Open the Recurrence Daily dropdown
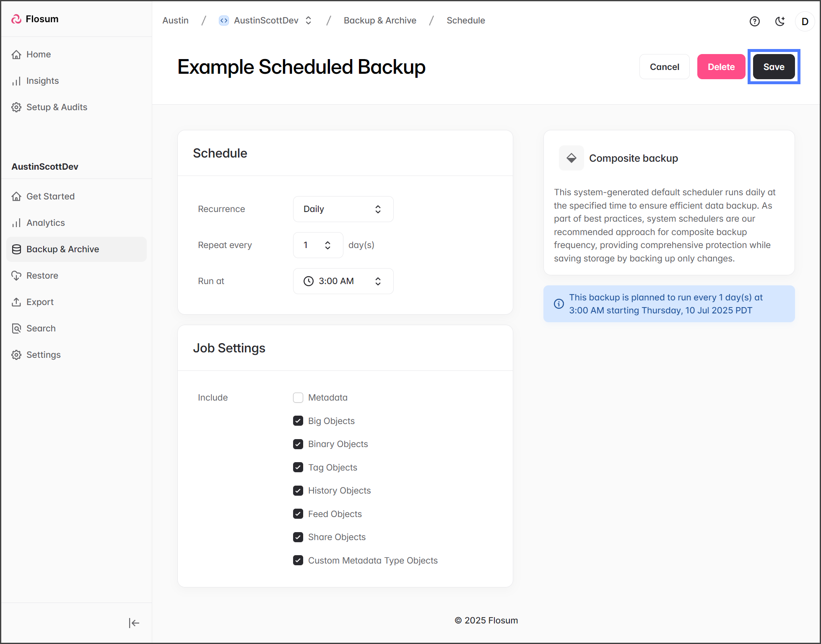This screenshot has width=821, height=644. (343, 209)
